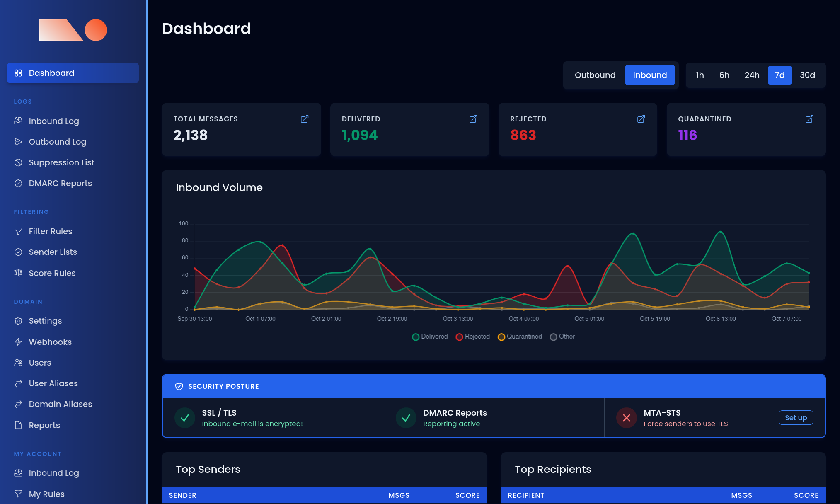Switch to Outbound traffic view
Viewport: 840px width, 504px height.
(595, 75)
